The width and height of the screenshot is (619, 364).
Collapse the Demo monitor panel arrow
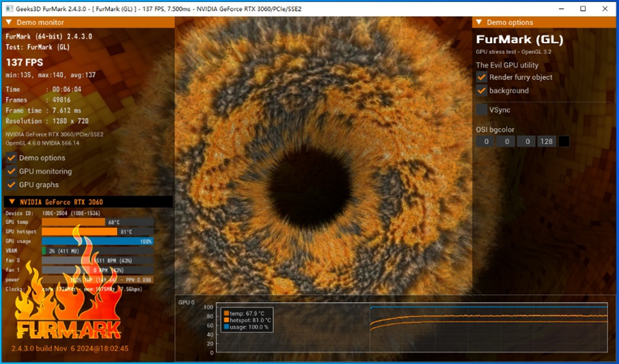9,23
